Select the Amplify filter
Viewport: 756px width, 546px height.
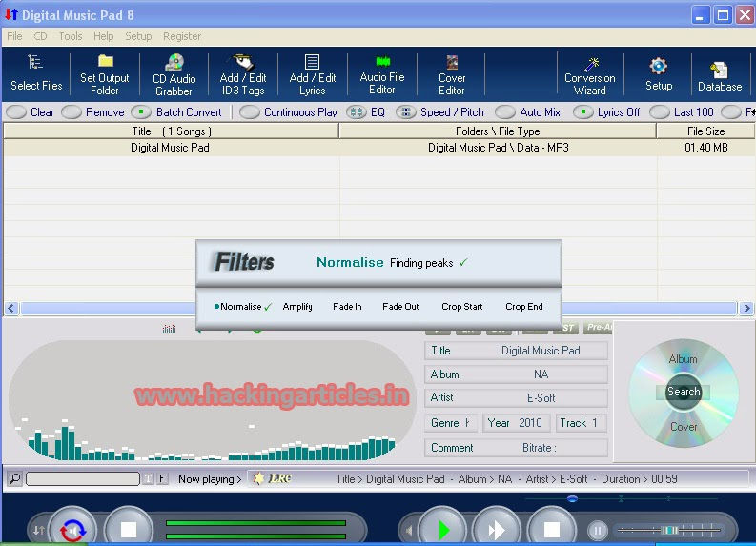pyautogui.click(x=297, y=307)
